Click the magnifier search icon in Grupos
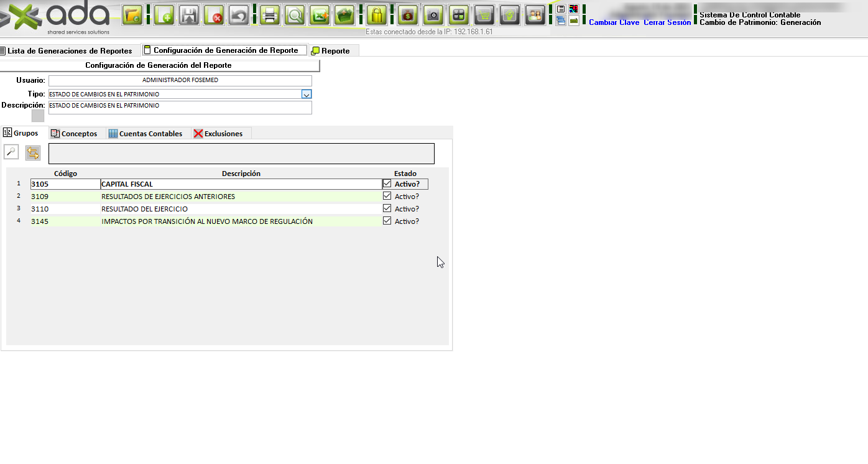The image size is (868, 464). tap(11, 152)
